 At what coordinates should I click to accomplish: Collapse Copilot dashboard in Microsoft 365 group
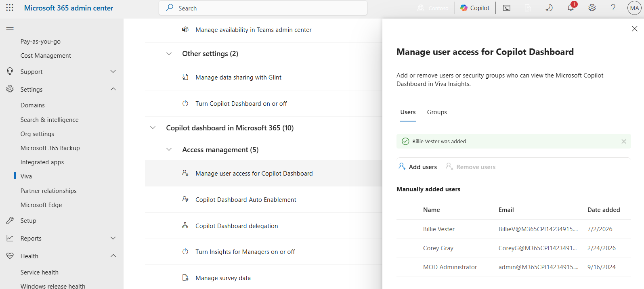pos(153,128)
